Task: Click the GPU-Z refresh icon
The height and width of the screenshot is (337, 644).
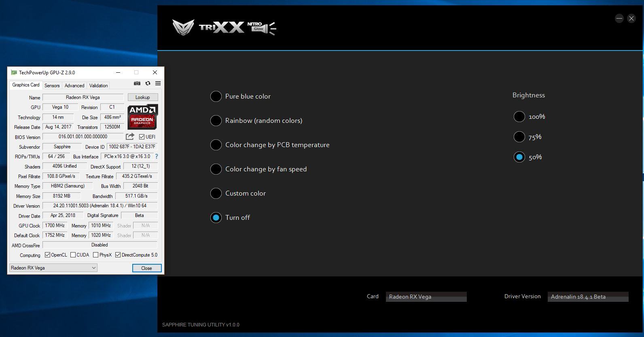Action: [148, 83]
